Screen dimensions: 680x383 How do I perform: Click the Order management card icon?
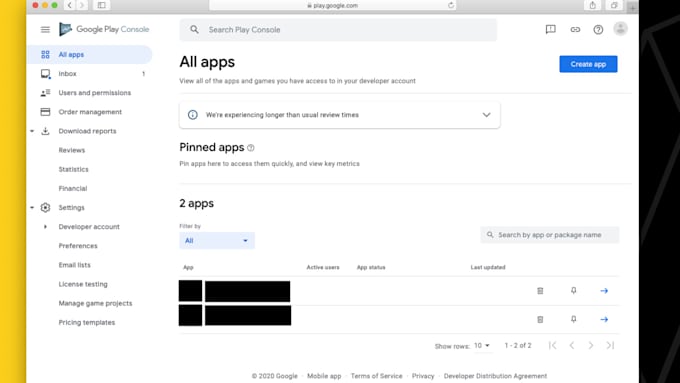click(x=45, y=112)
